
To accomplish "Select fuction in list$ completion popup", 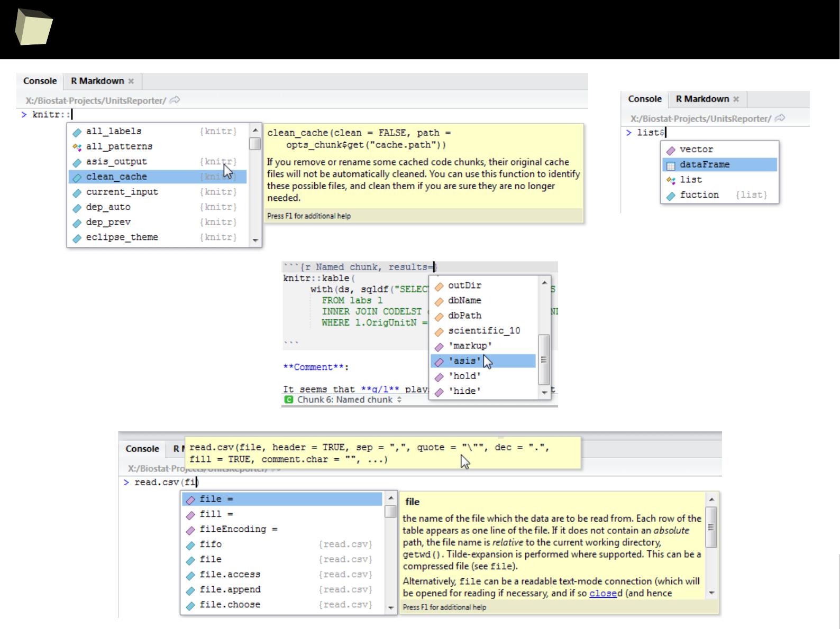I will point(720,195).
